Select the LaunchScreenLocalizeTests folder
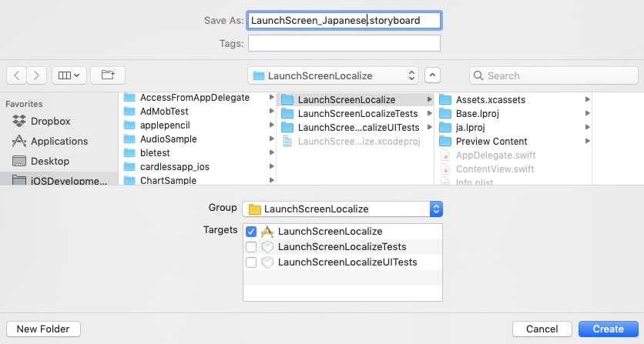This screenshot has height=344, width=644. 350,114
